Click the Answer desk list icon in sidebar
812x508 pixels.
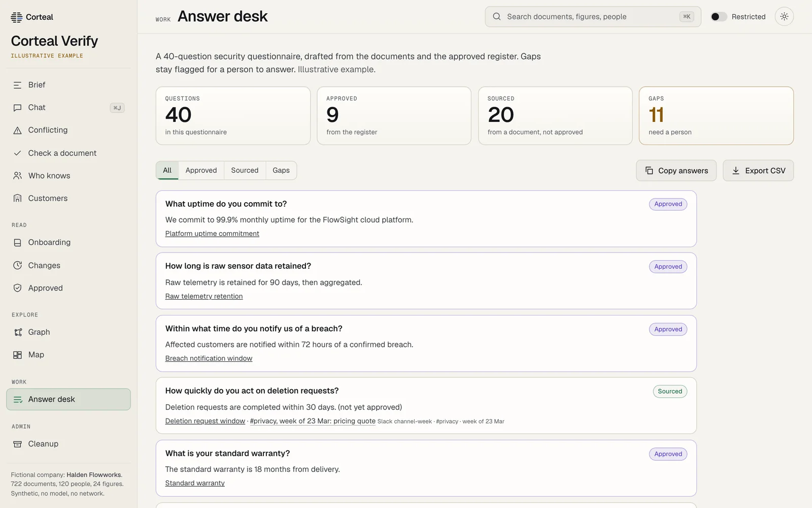(17, 400)
